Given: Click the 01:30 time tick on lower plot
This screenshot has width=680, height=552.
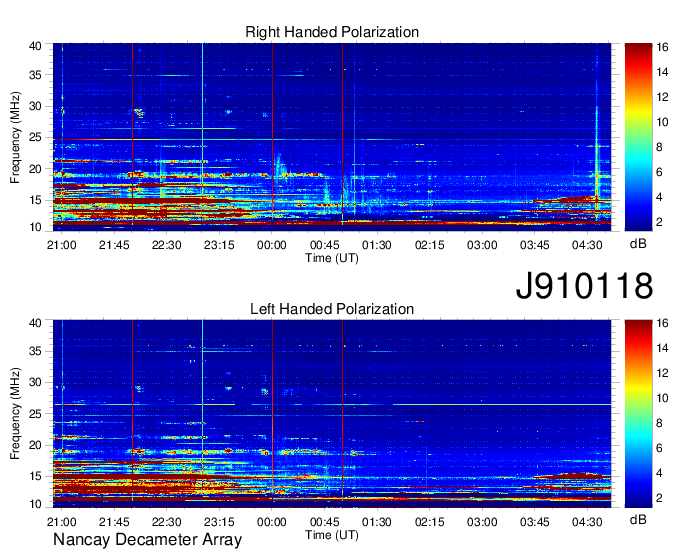Looking at the screenshot, I should (377, 522).
